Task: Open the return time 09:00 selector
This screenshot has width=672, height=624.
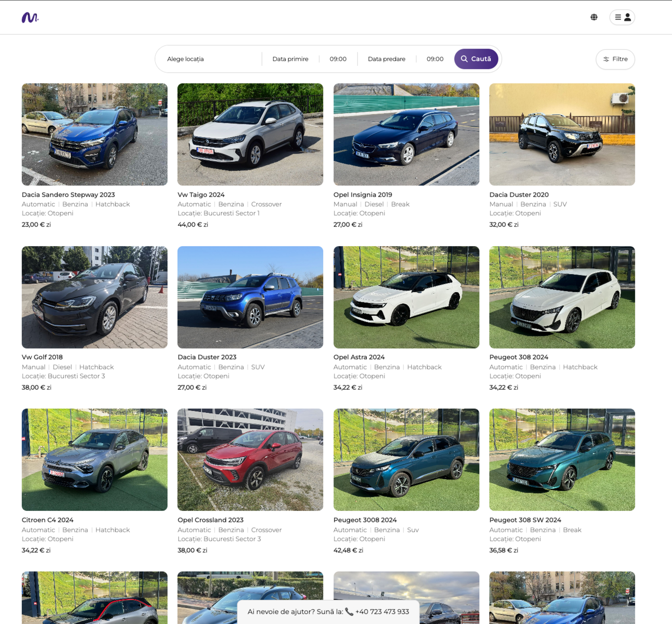Action: coord(435,59)
